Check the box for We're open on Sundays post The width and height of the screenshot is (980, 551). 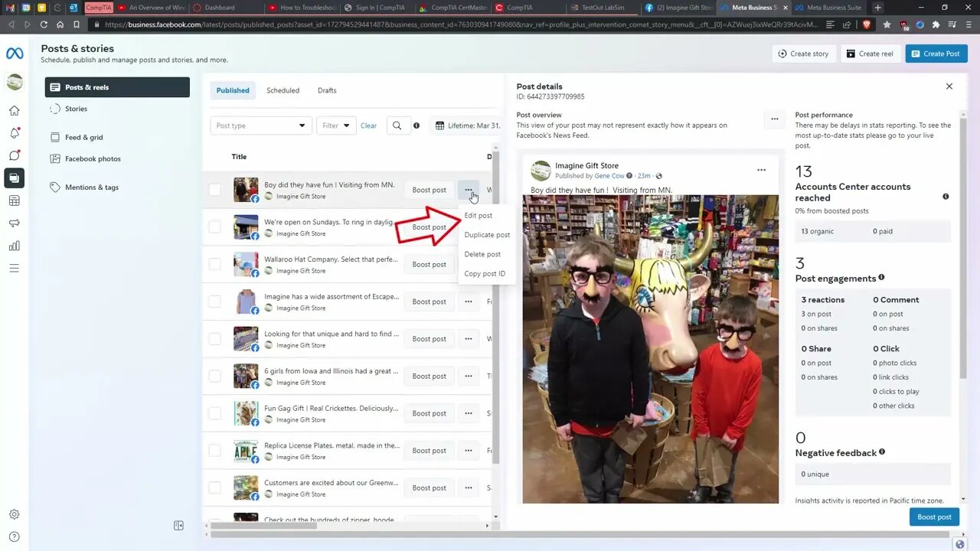(215, 227)
